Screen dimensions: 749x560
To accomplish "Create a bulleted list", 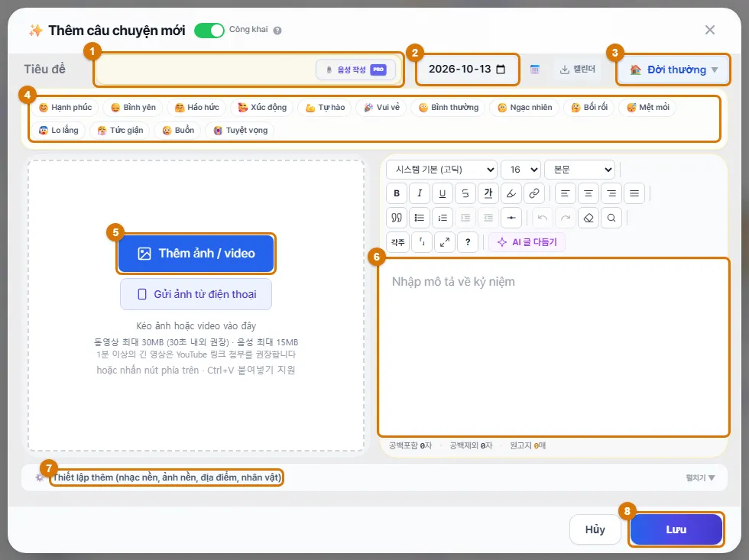I will 420,218.
